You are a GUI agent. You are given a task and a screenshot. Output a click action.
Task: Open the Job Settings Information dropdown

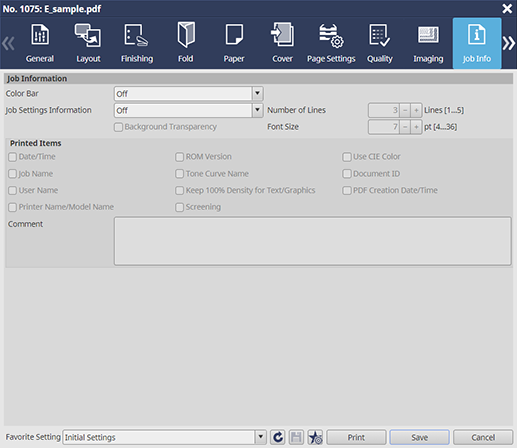[x=257, y=110]
